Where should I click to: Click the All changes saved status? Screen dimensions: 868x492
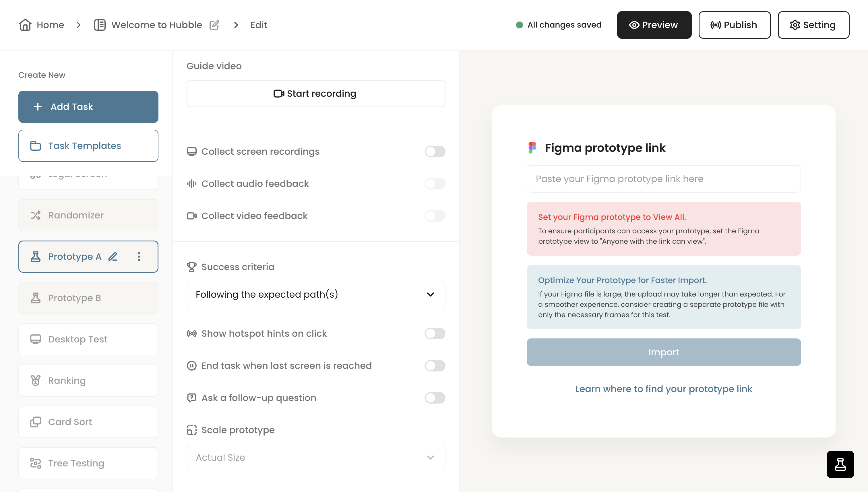pyautogui.click(x=559, y=25)
